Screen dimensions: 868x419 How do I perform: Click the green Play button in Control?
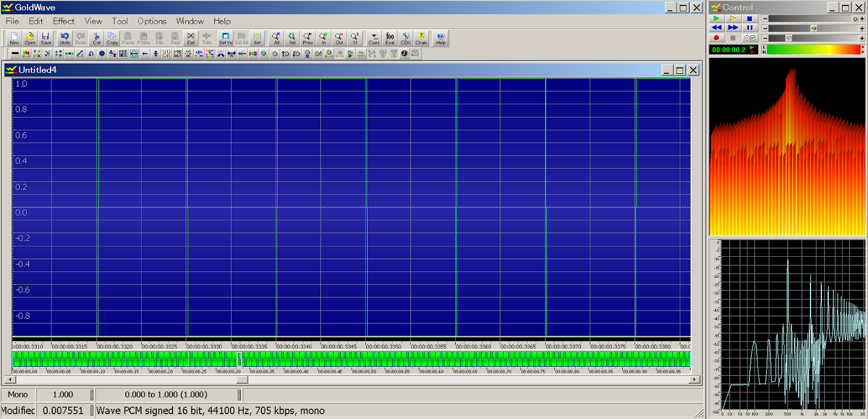717,18
